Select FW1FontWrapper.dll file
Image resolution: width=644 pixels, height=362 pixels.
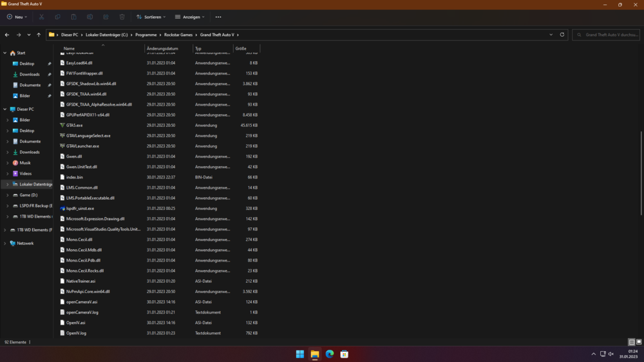click(x=84, y=73)
